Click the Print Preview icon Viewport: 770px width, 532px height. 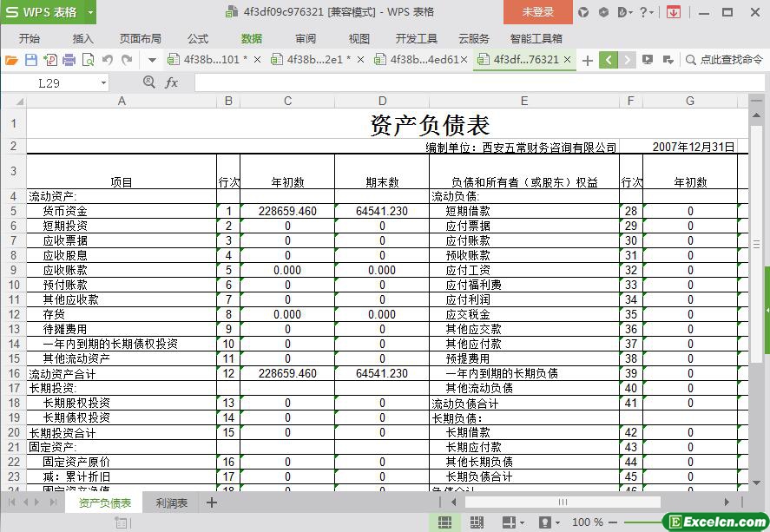89,60
